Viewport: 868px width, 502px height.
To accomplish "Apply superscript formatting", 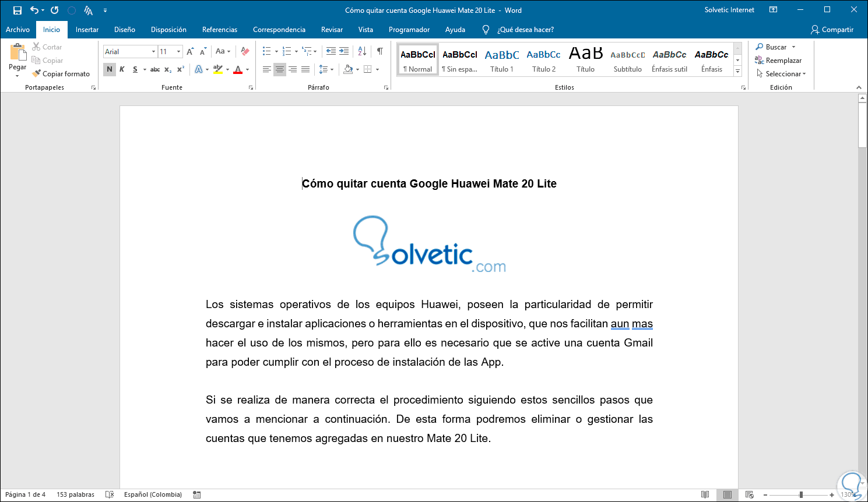I will [x=181, y=69].
